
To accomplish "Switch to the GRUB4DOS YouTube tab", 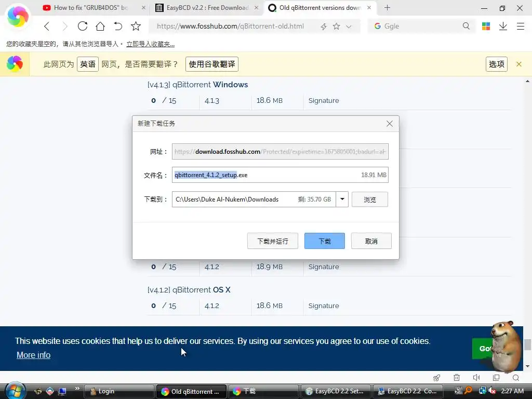I will point(90,7).
